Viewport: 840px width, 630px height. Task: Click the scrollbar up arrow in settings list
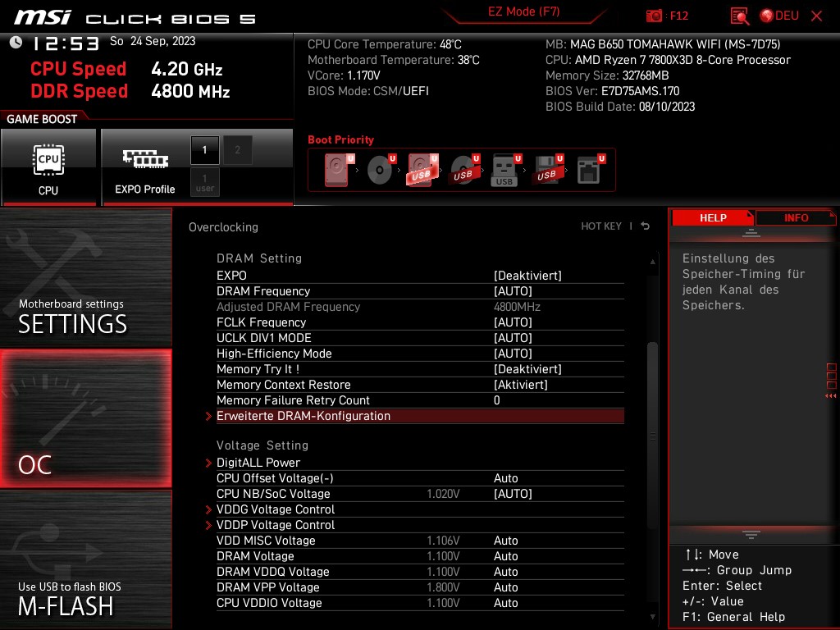[652, 262]
